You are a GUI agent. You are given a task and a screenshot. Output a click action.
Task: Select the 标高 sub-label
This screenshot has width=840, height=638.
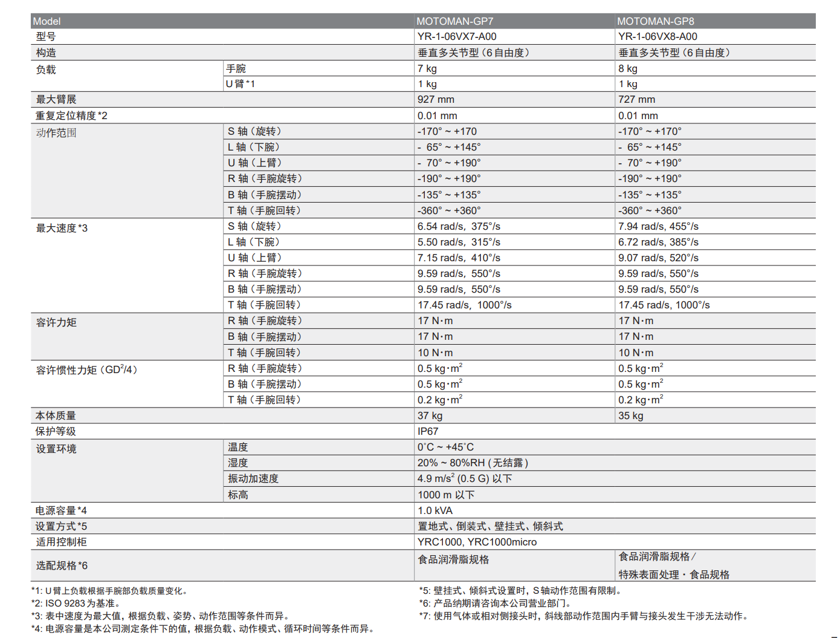[x=238, y=495]
